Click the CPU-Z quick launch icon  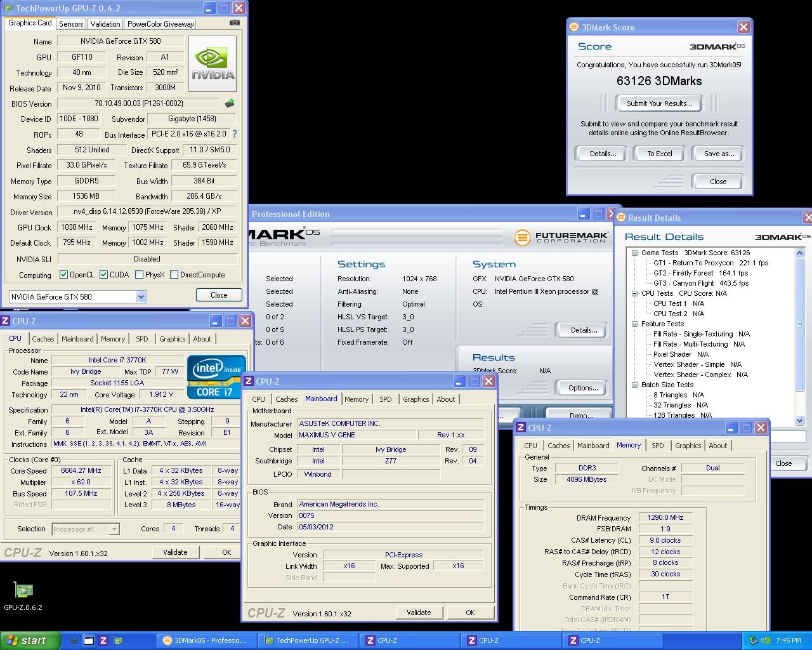tap(103, 640)
